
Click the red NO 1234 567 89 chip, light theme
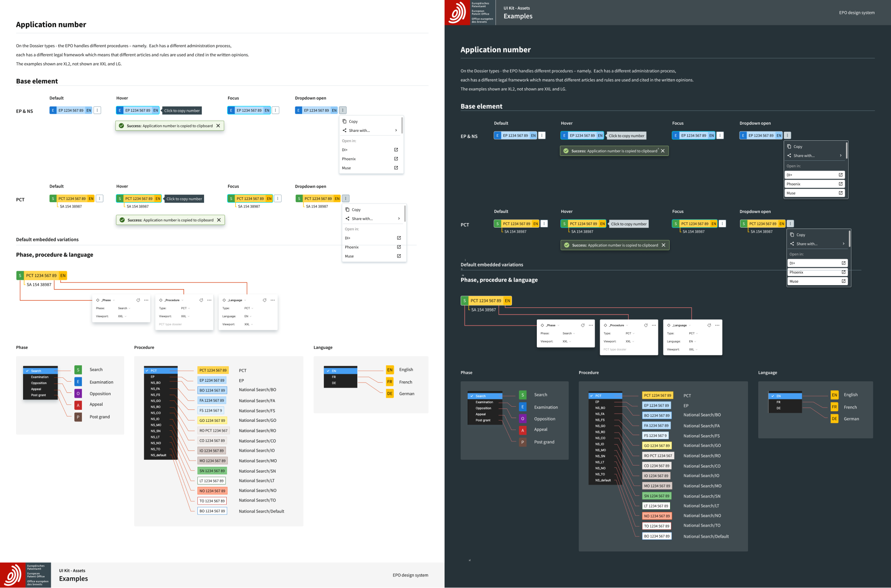(x=212, y=491)
